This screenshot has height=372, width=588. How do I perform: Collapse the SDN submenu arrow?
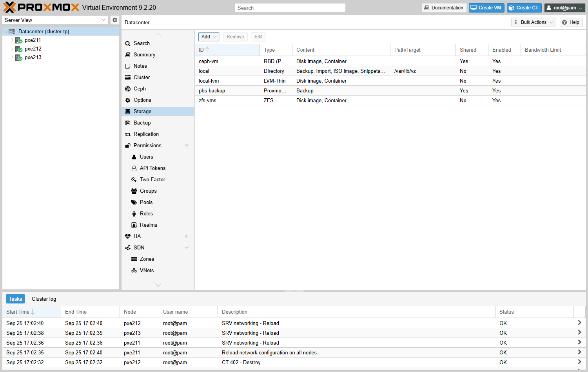point(187,248)
